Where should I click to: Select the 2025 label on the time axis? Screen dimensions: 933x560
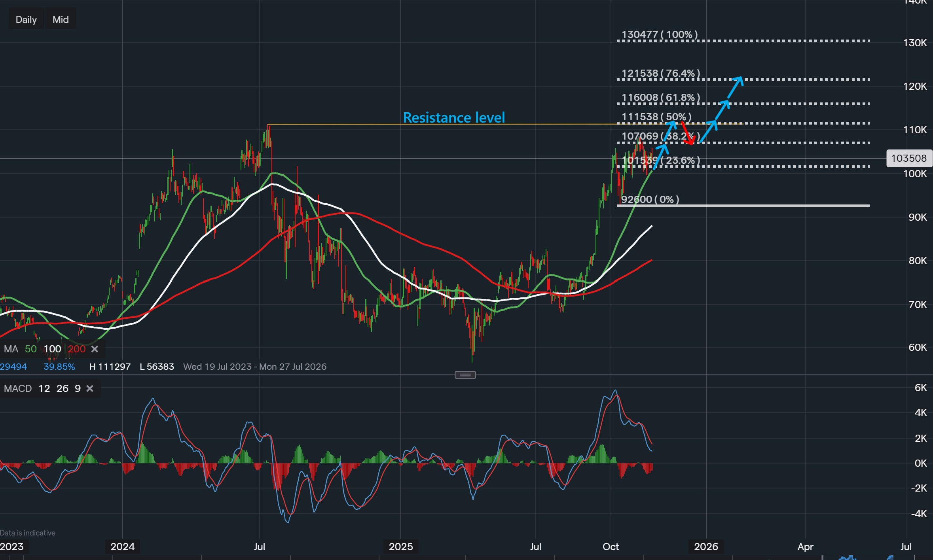[x=401, y=547]
